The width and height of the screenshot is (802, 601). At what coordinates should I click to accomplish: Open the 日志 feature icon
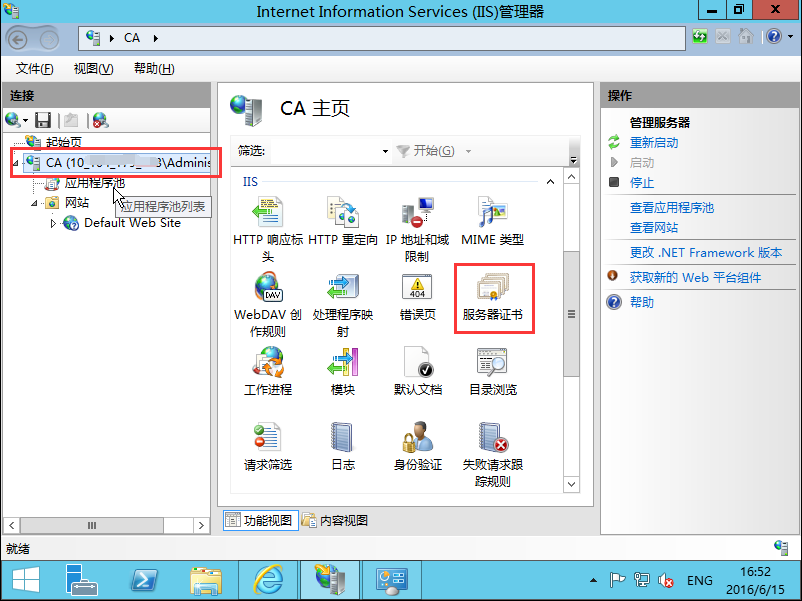coord(342,445)
